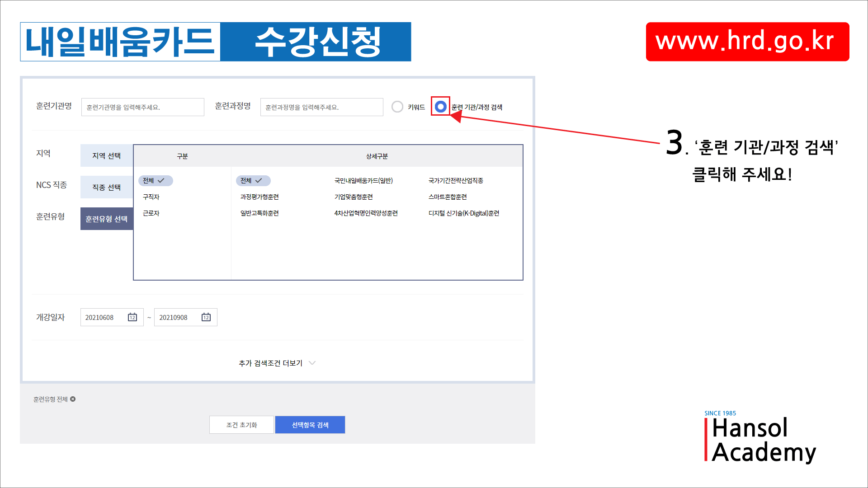Expand 추가 검색조건 더보기
This screenshot has height=488, width=868.
(x=277, y=363)
